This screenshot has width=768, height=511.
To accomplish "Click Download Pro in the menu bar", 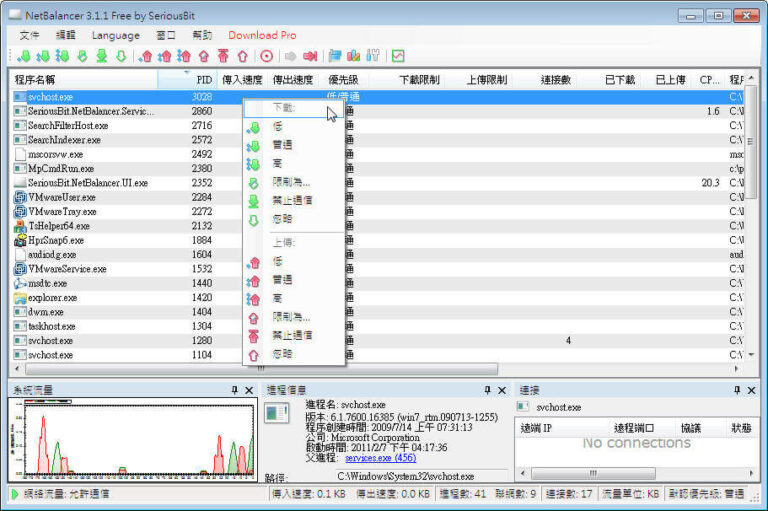I will coord(262,35).
